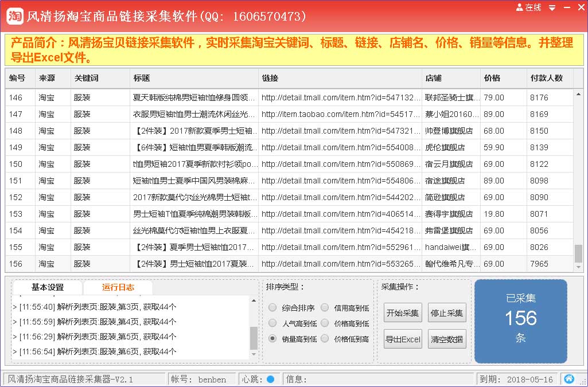Click shop name 虎伦旗舰店
This screenshot has height=387, width=588.
[x=445, y=147]
